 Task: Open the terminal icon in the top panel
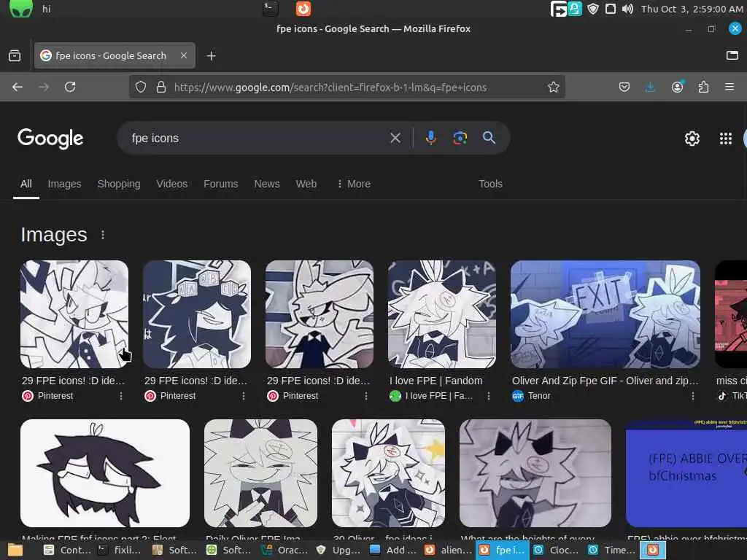[270, 9]
